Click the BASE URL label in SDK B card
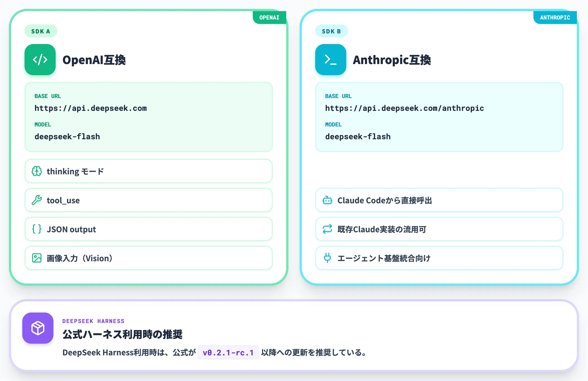Viewport: 588px width, 381px height. [x=338, y=96]
